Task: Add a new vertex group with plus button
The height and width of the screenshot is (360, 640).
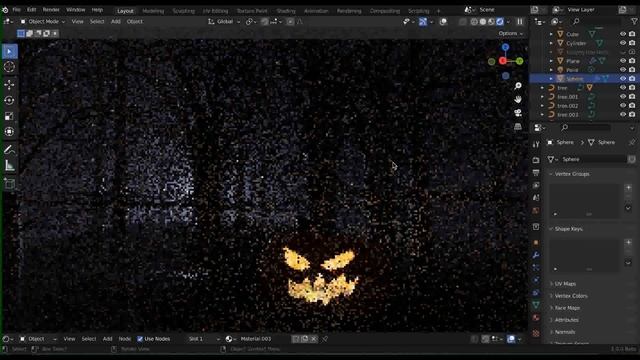Action: 629,187
